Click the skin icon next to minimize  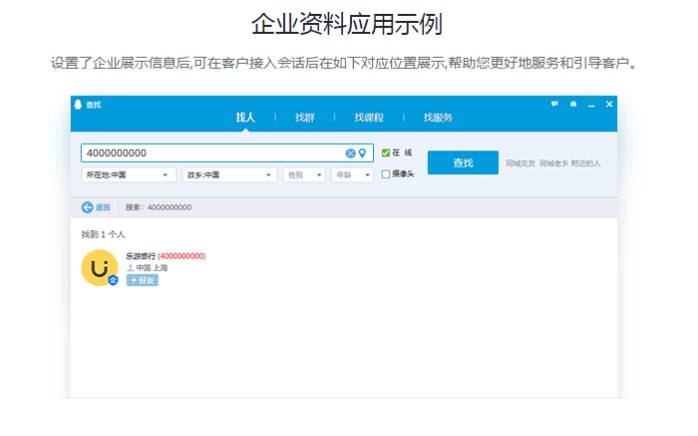pyautogui.click(x=573, y=104)
